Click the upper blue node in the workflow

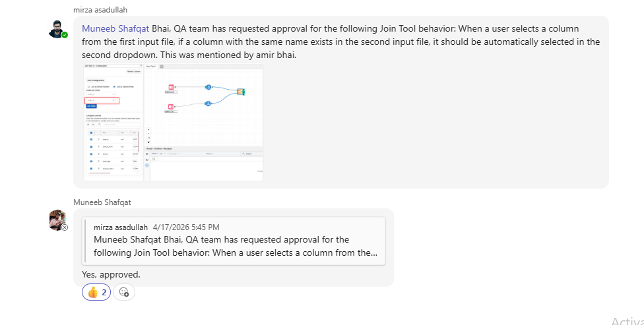click(208, 87)
